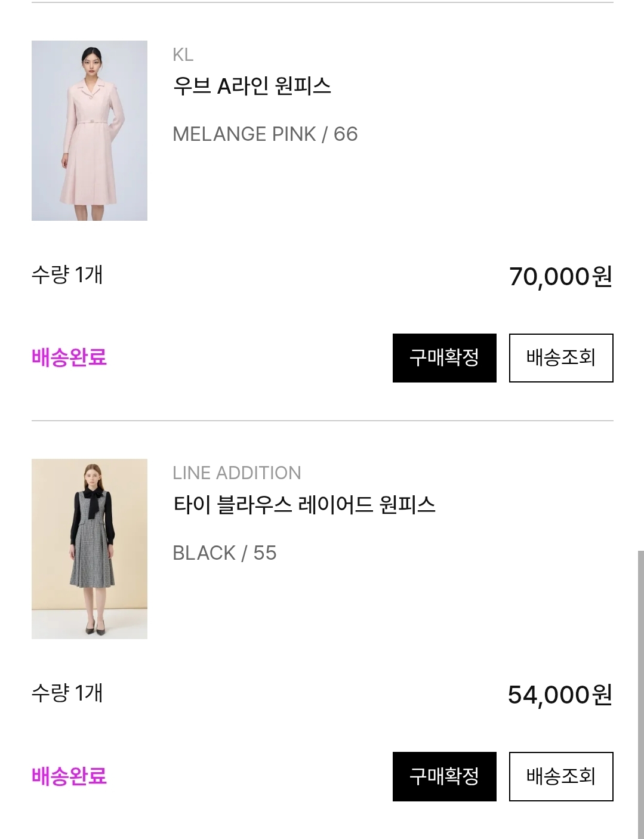This screenshot has width=644, height=839.
Task: Tap 배송완료 status for the KL dress
Action: click(69, 357)
